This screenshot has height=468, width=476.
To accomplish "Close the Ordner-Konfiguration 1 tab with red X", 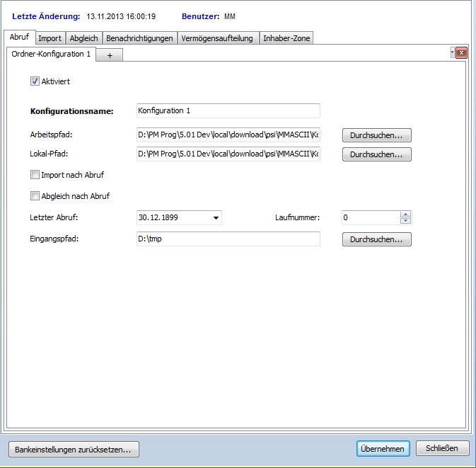I will click(x=461, y=53).
